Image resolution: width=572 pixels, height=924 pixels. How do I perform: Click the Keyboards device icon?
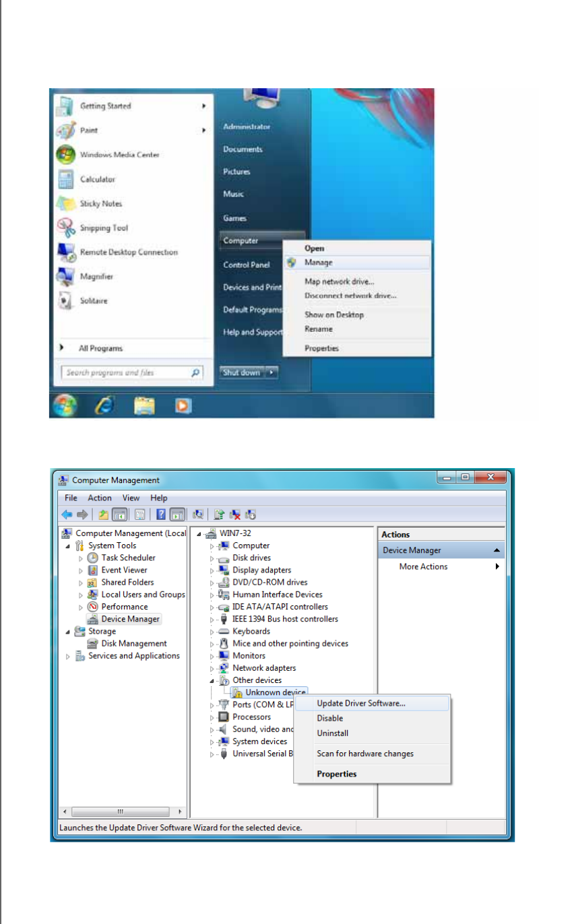click(x=224, y=631)
